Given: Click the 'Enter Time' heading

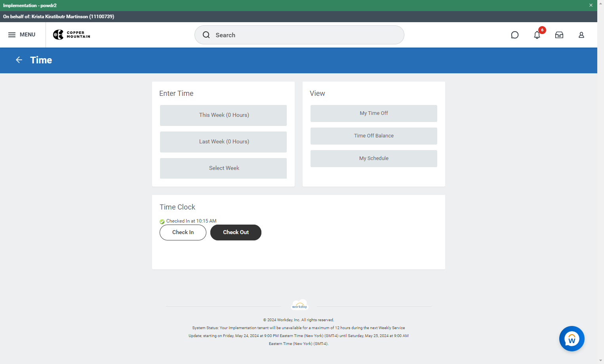Looking at the screenshot, I should click(176, 93).
